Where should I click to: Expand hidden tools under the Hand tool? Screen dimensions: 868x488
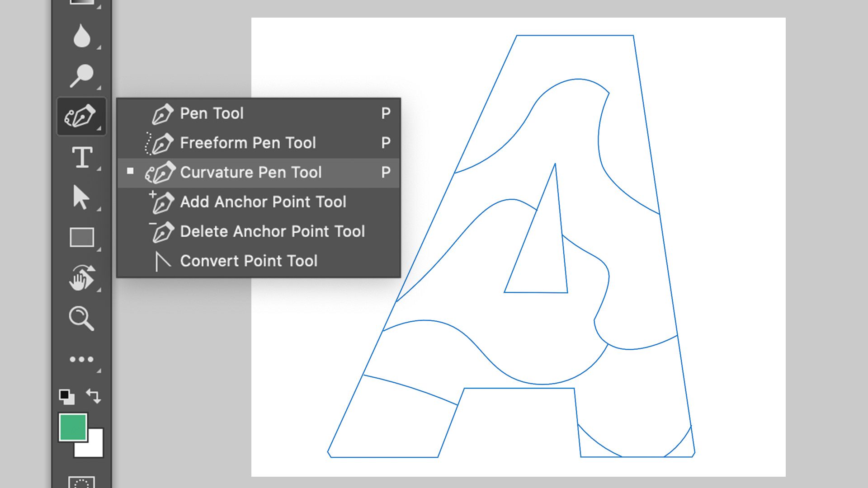coord(99,289)
